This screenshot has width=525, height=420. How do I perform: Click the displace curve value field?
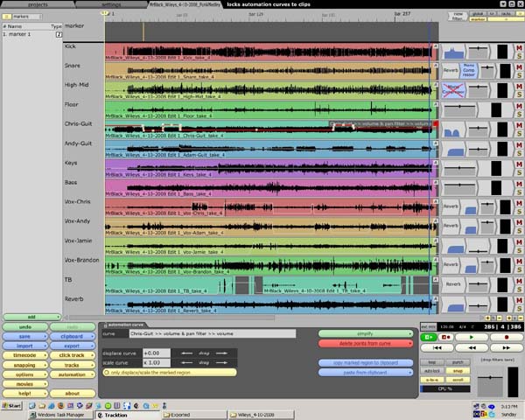click(x=157, y=353)
